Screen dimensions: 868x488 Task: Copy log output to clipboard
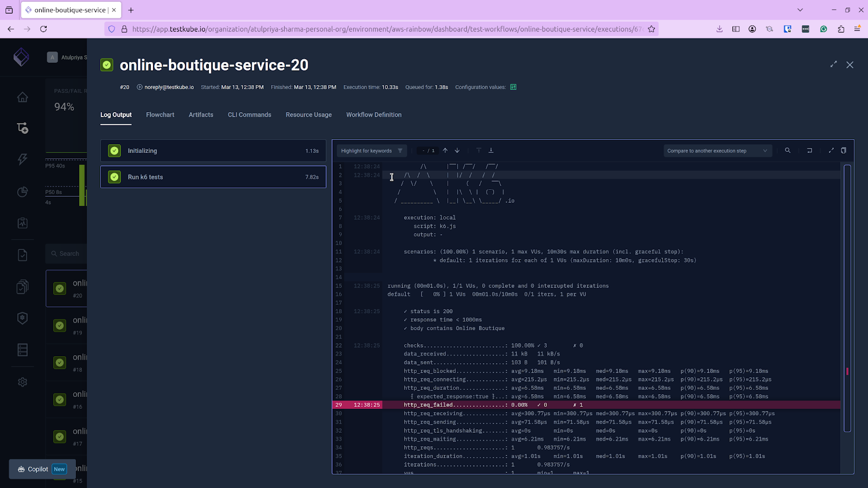844,150
